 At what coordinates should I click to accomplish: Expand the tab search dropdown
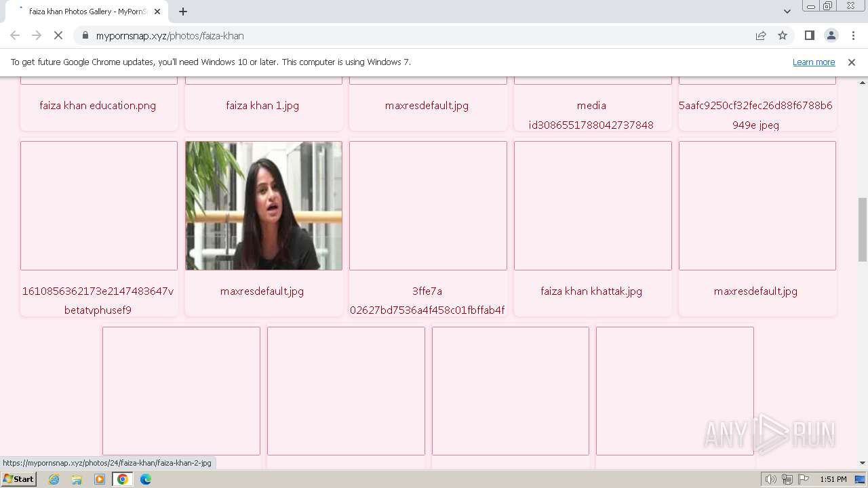tap(787, 12)
